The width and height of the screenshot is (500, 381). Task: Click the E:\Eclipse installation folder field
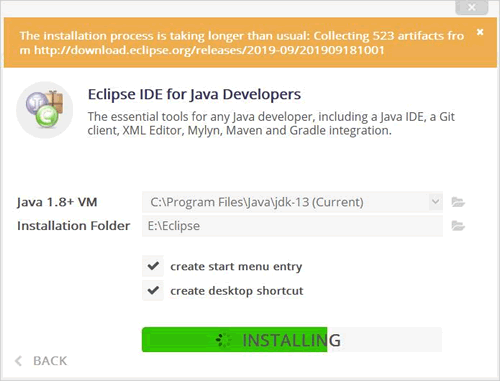[x=292, y=226]
